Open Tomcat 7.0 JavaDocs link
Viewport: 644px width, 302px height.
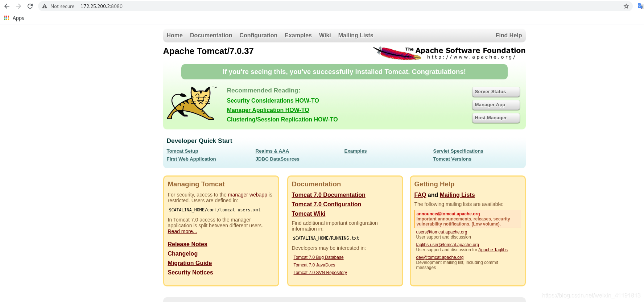tap(314, 265)
